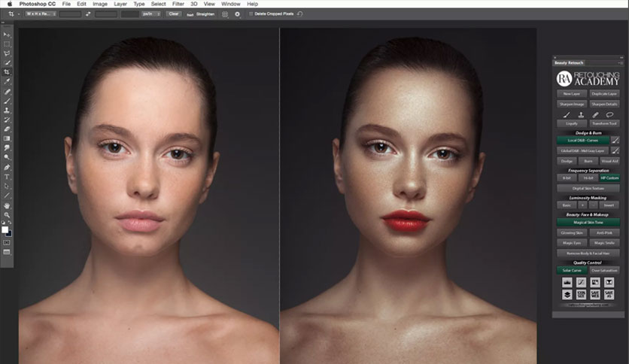Click the histogram icon under Quality Control
This screenshot has height=364, width=629.
point(567,282)
